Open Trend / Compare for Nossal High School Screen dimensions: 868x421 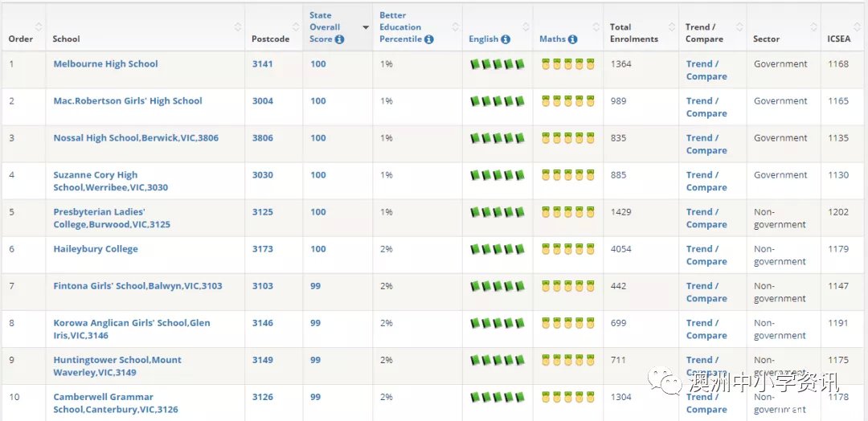[706, 145]
